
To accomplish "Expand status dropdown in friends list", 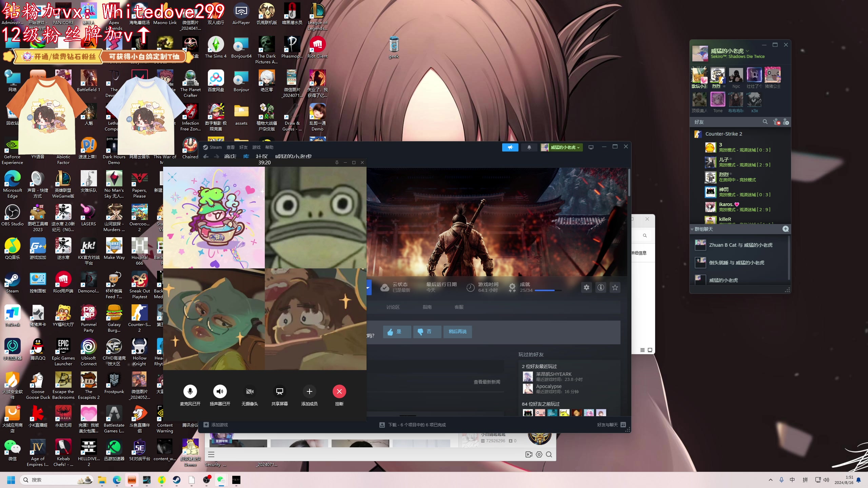I will tap(748, 51).
